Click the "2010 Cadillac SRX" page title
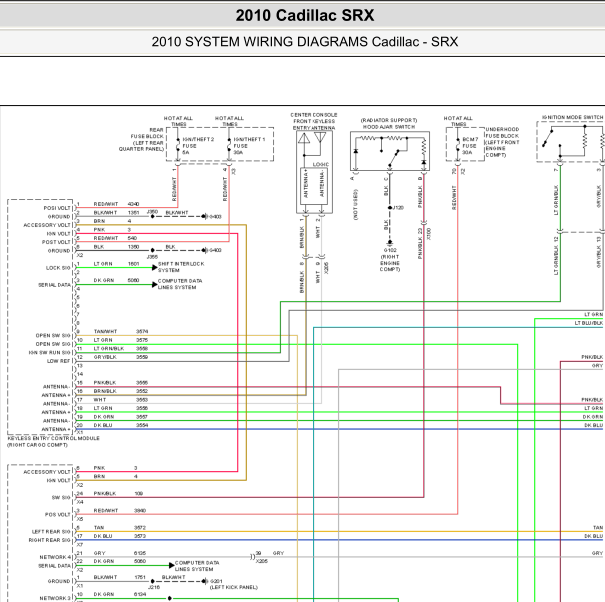Image resolution: width=605 pixels, height=602 pixels. 305,15
